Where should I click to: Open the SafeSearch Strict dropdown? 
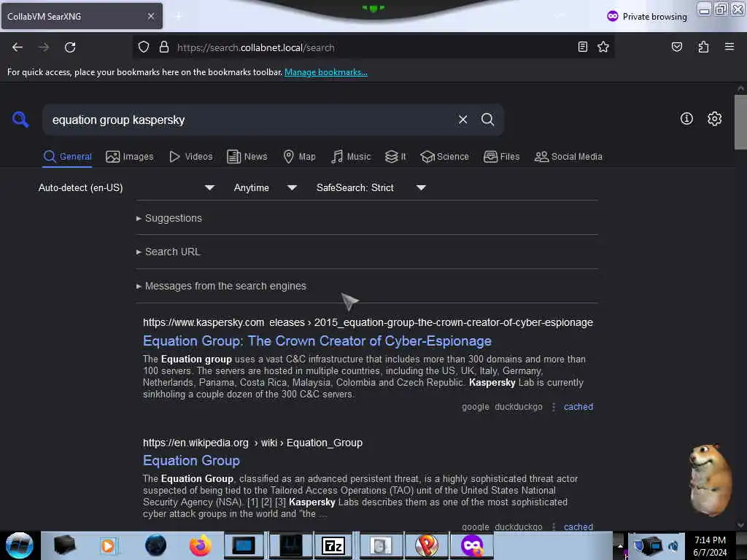coord(371,187)
